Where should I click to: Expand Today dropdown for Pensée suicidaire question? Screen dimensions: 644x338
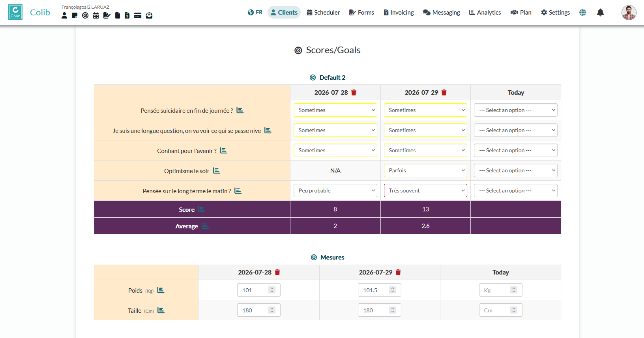click(516, 110)
